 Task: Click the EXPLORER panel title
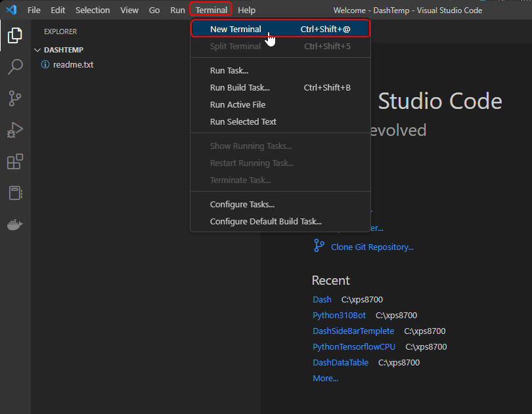[60, 31]
